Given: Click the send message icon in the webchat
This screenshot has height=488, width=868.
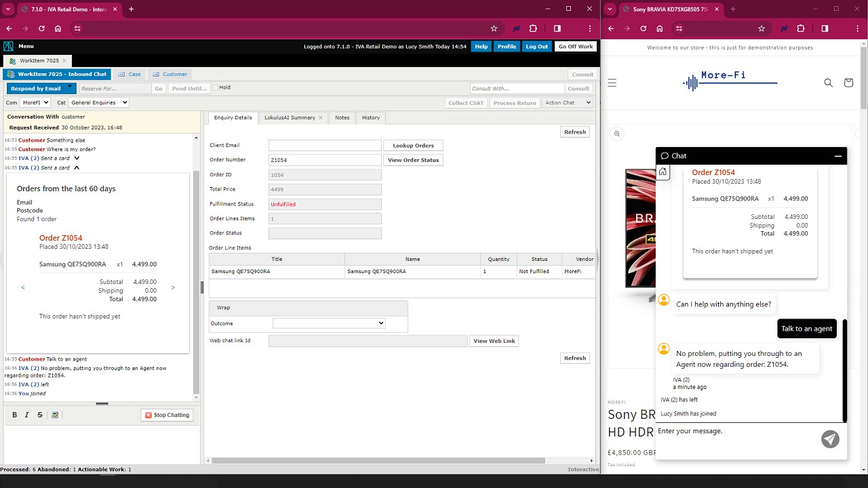Looking at the screenshot, I should tap(830, 439).
